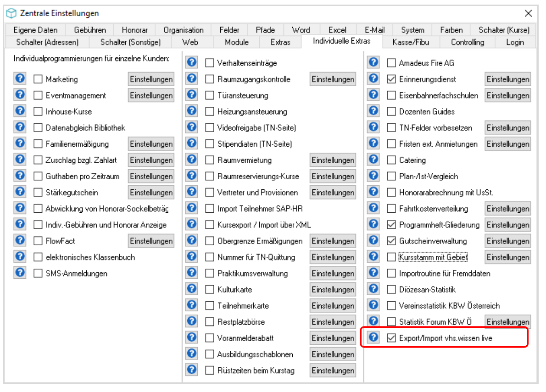Go to the E-Mail tab
Screen dimensions: 546x392
[375, 30]
